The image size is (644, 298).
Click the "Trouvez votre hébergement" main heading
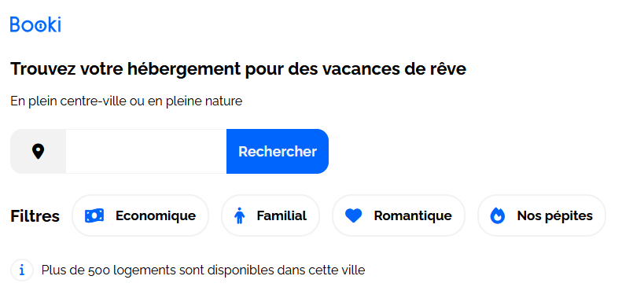click(238, 69)
